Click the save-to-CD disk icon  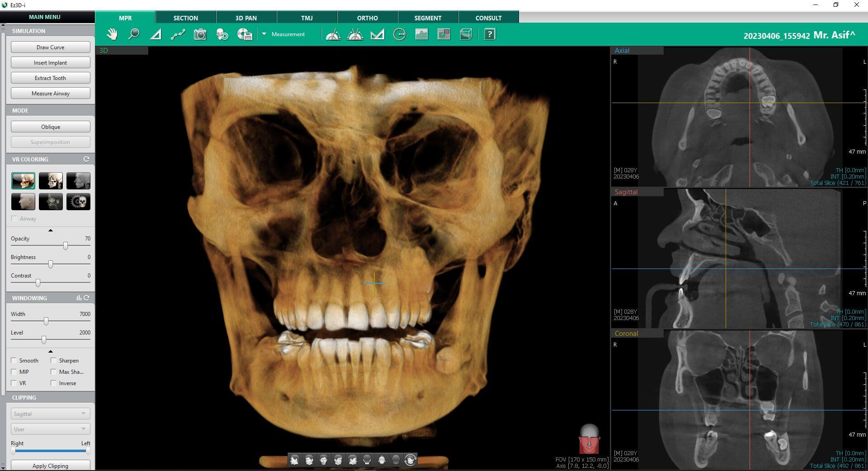click(x=245, y=34)
